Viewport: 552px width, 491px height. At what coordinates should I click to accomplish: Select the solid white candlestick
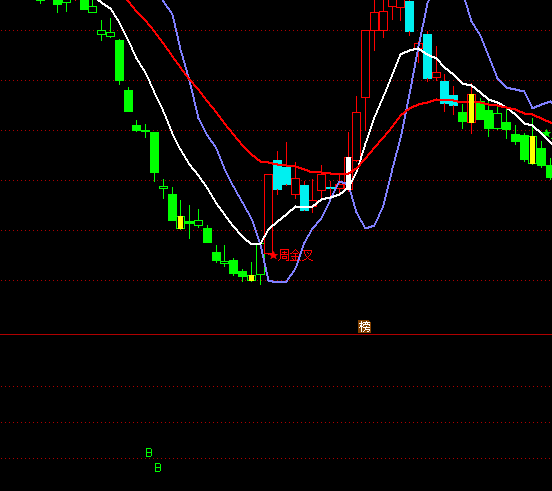pyautogui.click(x=348, y=173)
